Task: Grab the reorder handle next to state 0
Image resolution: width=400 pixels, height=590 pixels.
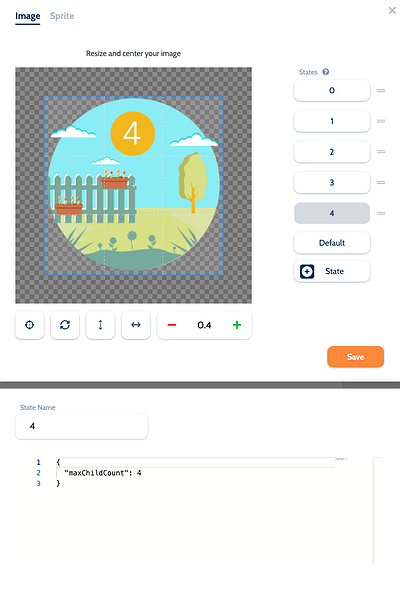Action: 381,90
